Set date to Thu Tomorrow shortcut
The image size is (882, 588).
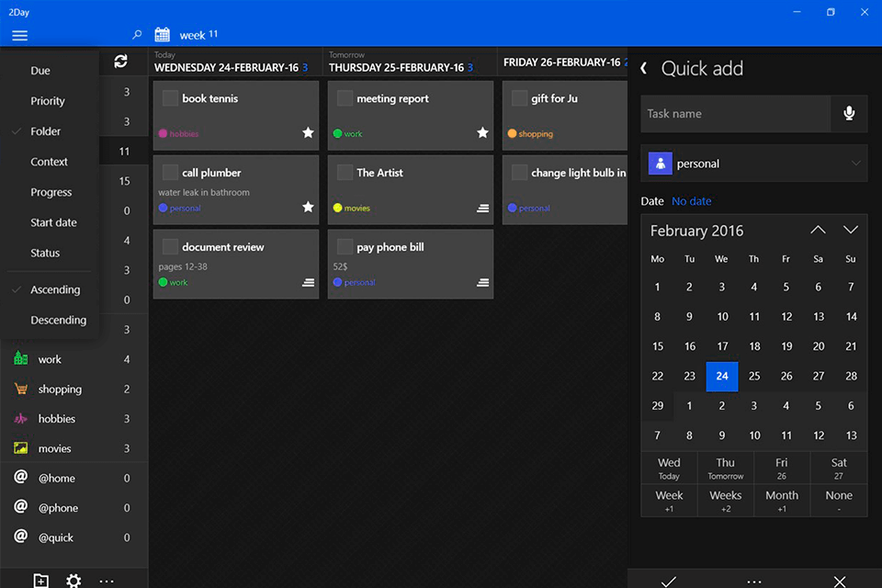[x=726, y=469]
